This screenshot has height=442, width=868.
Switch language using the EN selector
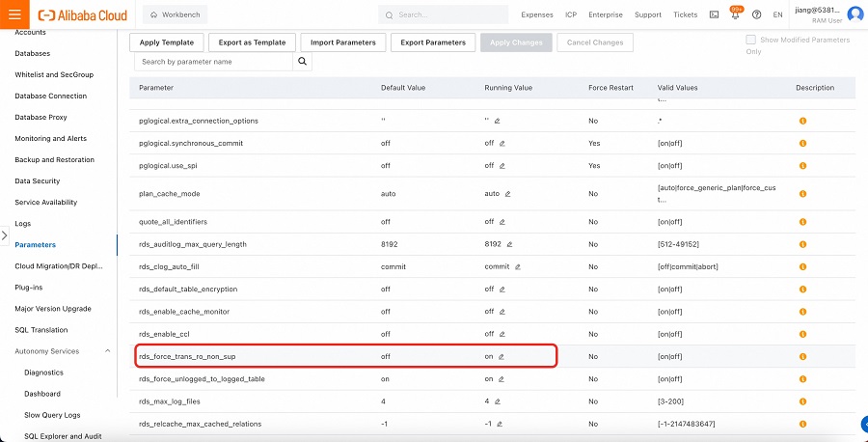tap(777, 14)
